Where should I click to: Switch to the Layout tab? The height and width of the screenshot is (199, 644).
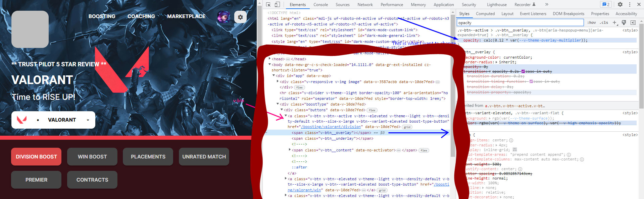coord(507,14)
